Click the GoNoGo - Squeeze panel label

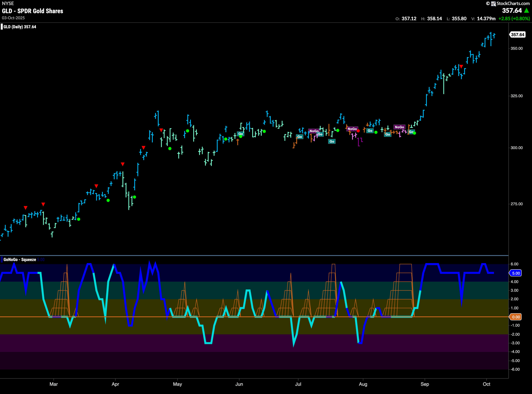tap(20, 259)
